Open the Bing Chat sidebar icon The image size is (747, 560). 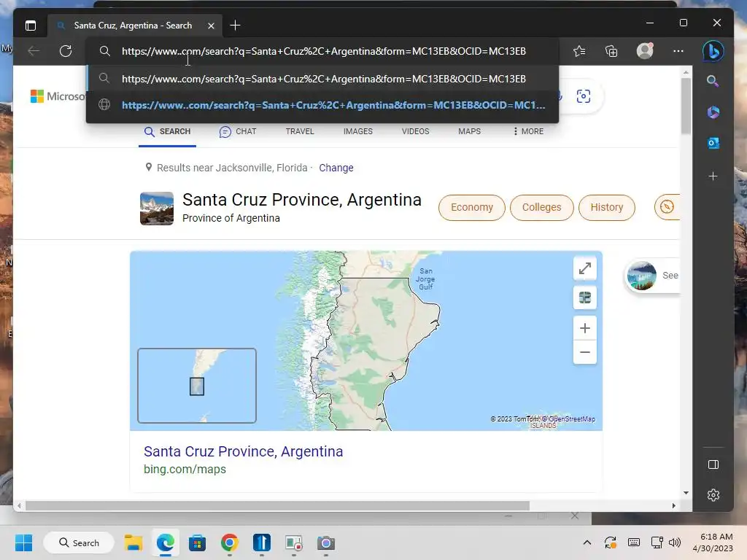pos(713,51)
